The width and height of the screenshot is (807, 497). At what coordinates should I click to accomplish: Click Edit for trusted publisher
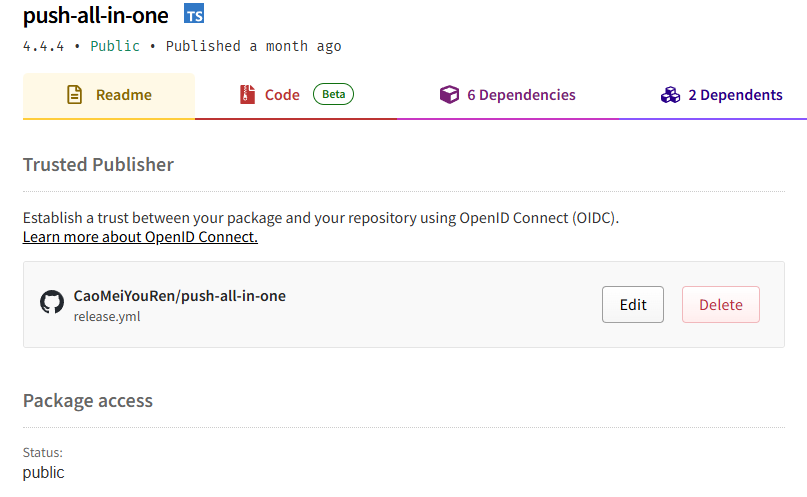point(633,305)
